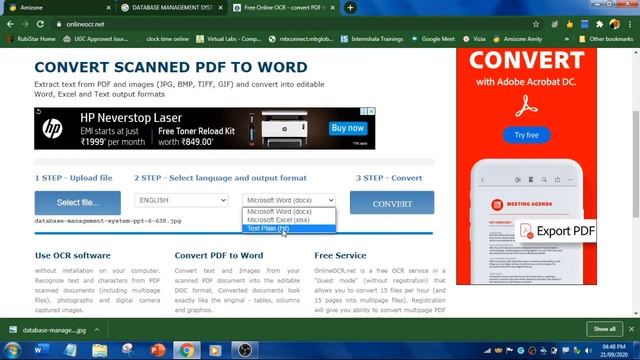
Task: Click the CONVERT button
Action: pyautogui.click(x=392, y=203)
